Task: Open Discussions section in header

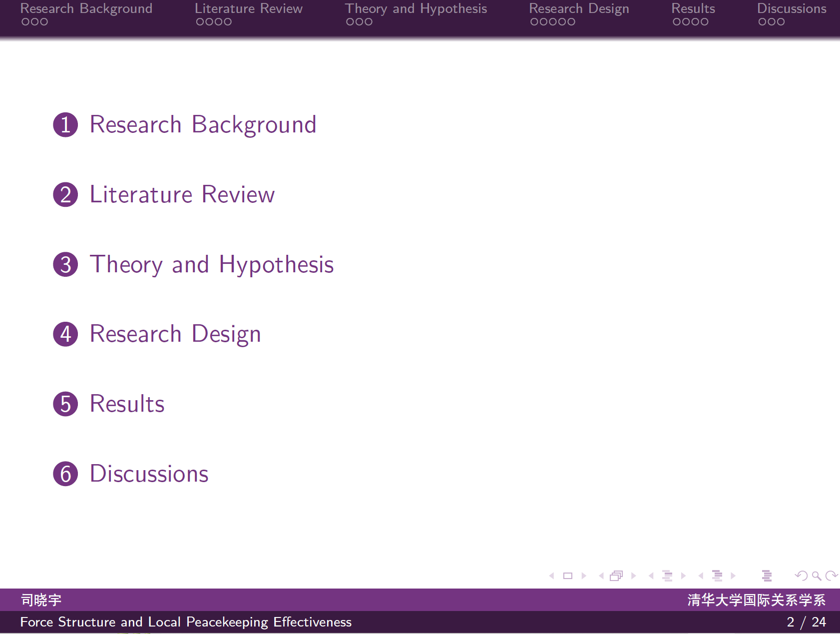Action: pyautogui.click(x=792, y=8)
